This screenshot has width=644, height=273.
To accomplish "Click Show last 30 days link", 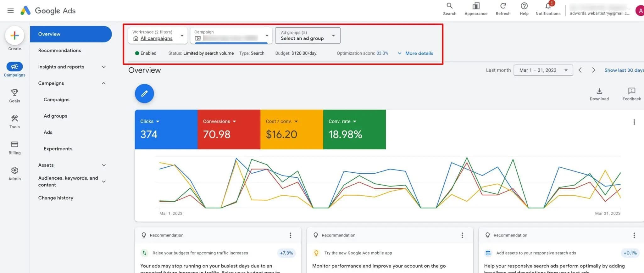I will pos(624,70).
